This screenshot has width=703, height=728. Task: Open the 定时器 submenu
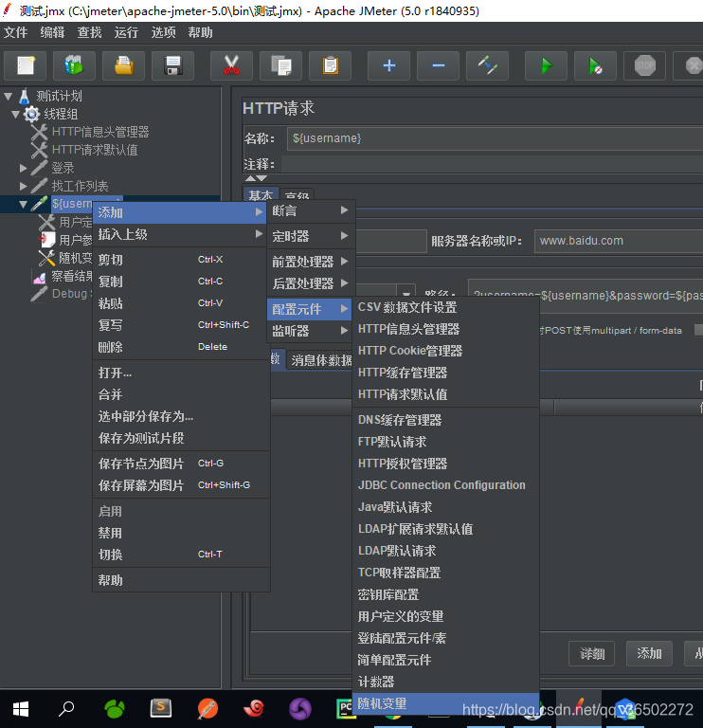(311, 236)
